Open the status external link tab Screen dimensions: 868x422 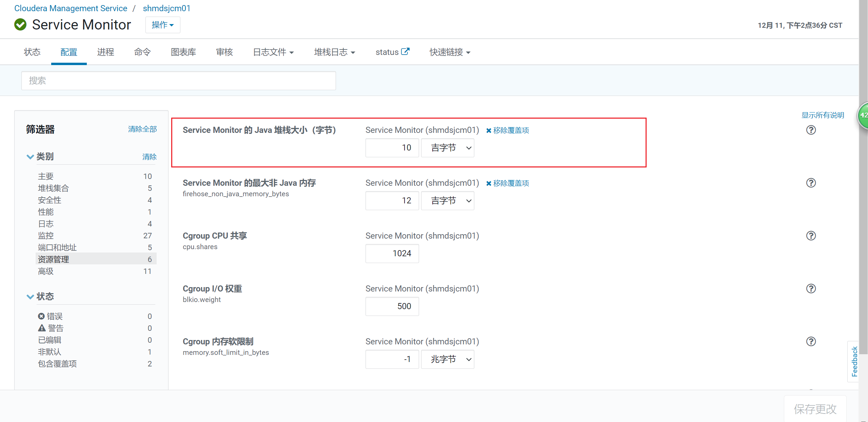click(392, 52)
